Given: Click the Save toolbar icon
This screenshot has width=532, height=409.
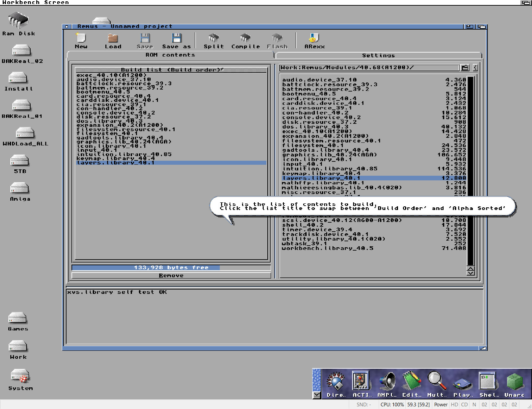Looking at the screenshot, I should (145, 41).
